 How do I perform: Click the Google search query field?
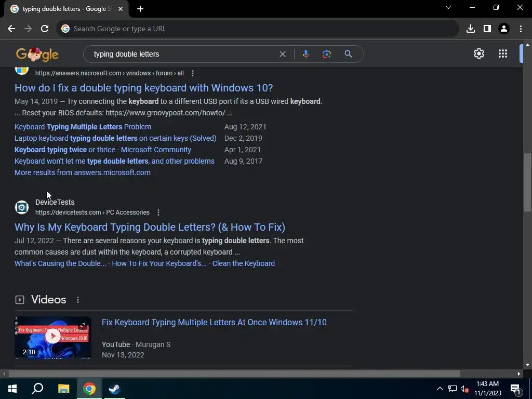click(x=183, y=54)
